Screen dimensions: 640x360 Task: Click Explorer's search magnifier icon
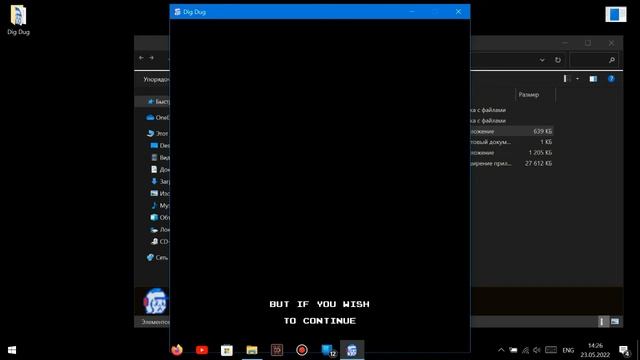(611, 60)
